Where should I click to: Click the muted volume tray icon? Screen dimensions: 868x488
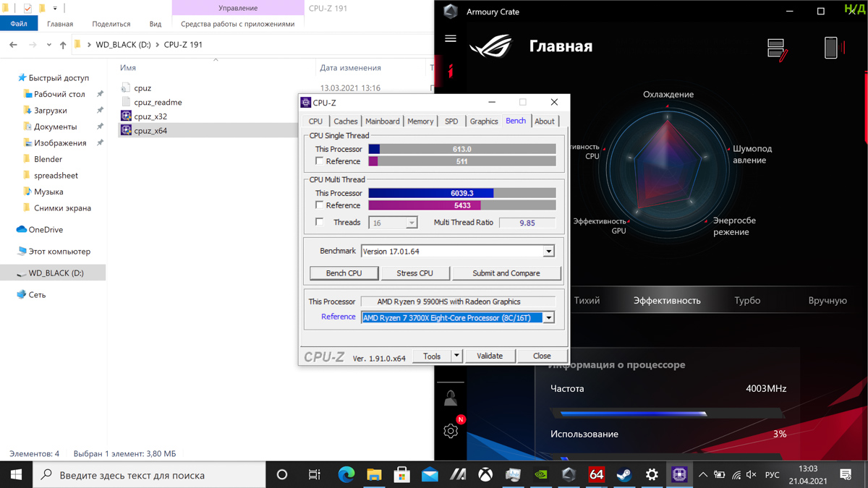coord(752,475)
